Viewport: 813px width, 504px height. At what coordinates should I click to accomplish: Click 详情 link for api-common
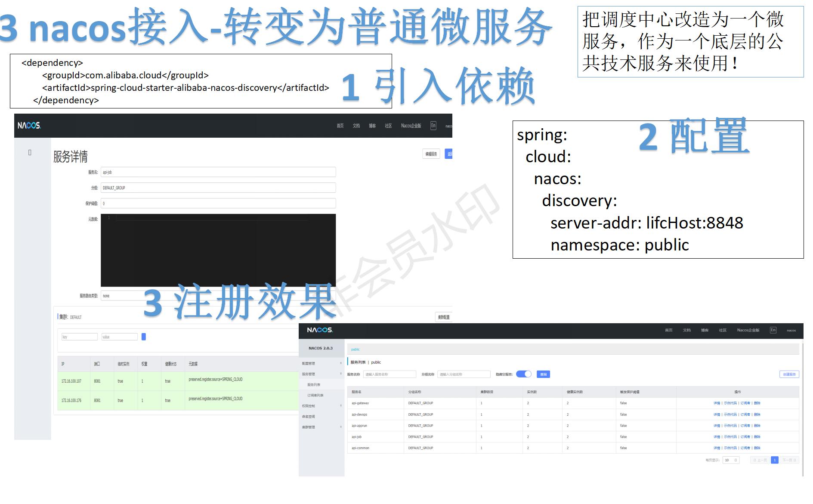pos(717,448)
